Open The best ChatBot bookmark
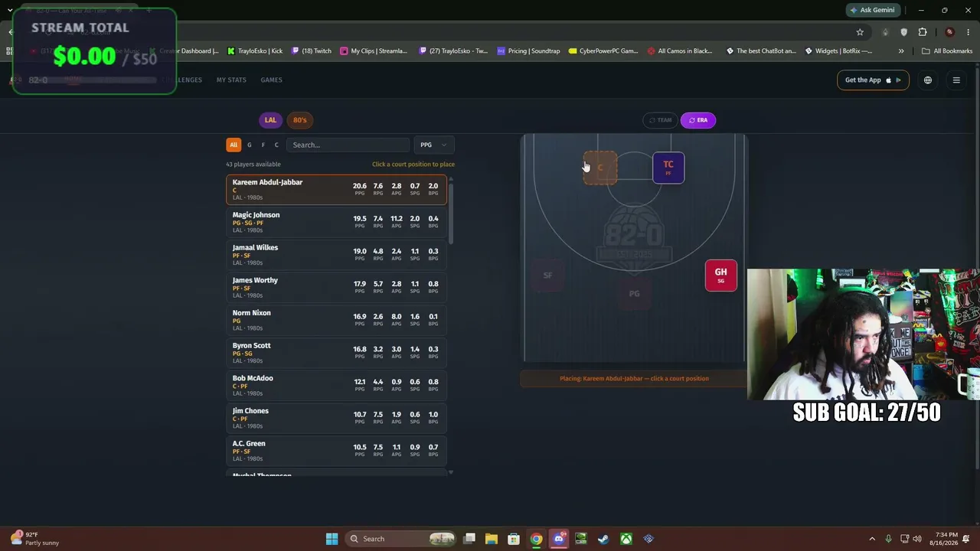 point(761,51)
